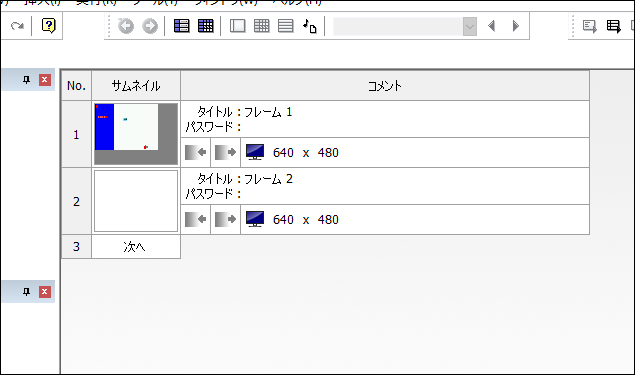Set fade-out transition for frame 1
Viewport: 635px width, 375px height.
click(226, 152)
